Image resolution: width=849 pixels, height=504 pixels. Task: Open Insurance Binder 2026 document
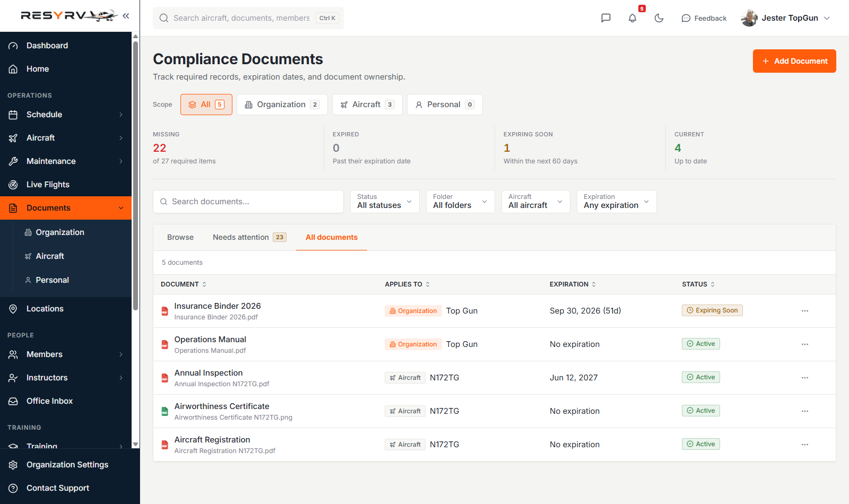(218, 306)
